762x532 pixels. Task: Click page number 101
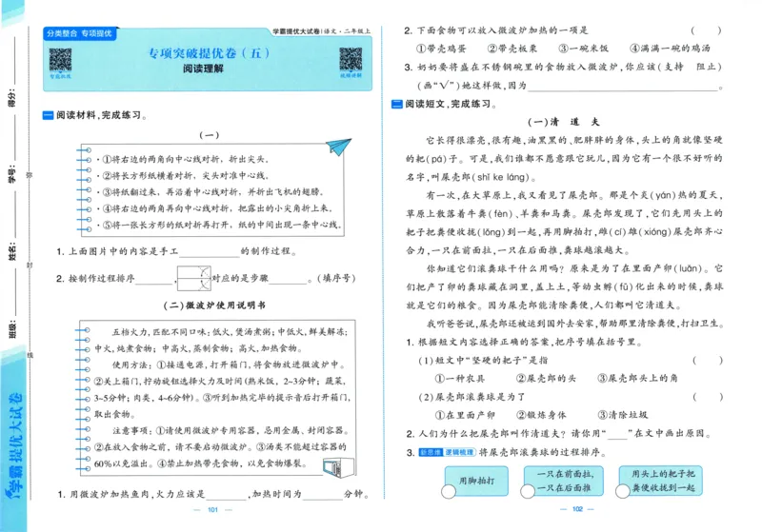[x=212, y=510]
